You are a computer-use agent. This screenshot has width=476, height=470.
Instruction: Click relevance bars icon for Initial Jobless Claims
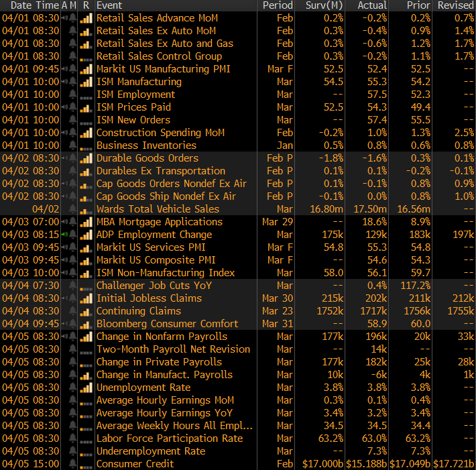[85, 298]
